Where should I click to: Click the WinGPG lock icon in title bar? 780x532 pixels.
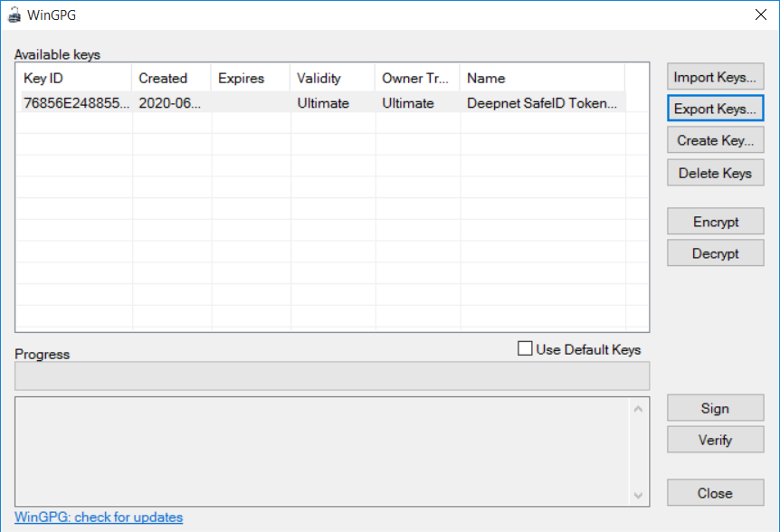14,14
